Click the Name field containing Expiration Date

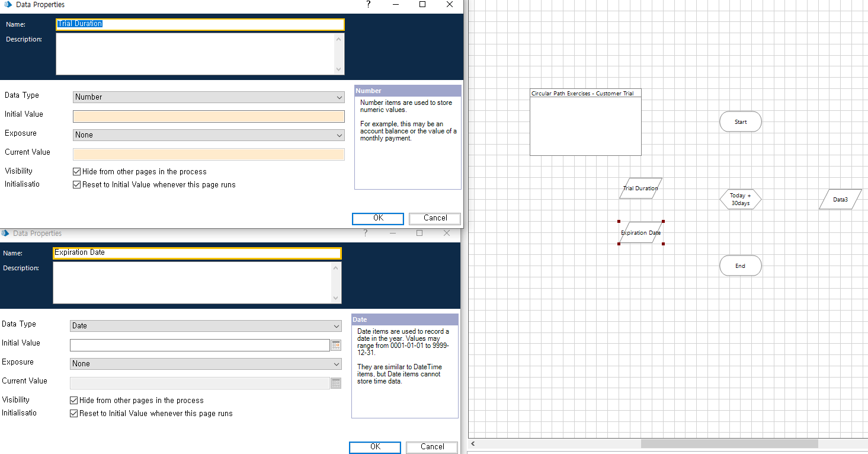(x=197, y=253)
